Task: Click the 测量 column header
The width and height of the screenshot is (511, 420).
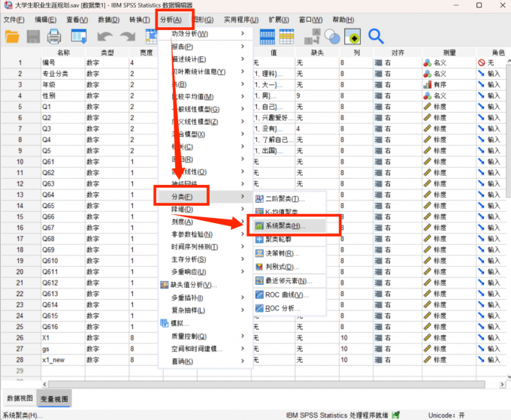Action: point(449,53)
